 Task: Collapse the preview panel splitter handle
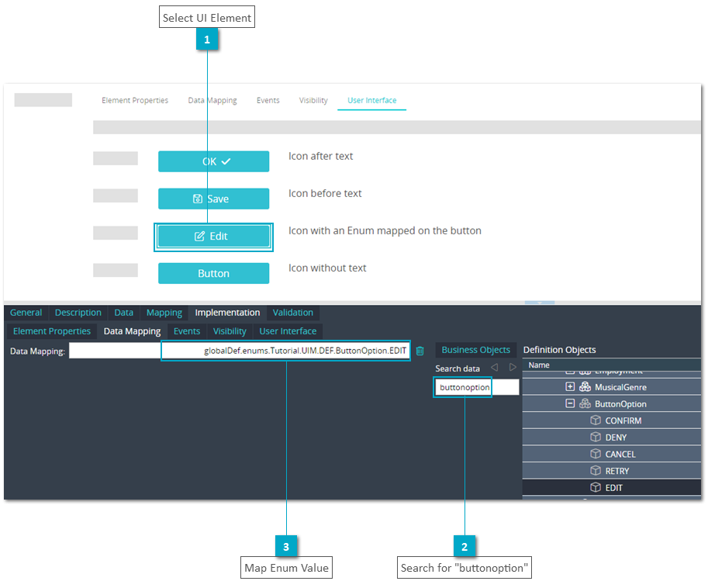point(540,303)
